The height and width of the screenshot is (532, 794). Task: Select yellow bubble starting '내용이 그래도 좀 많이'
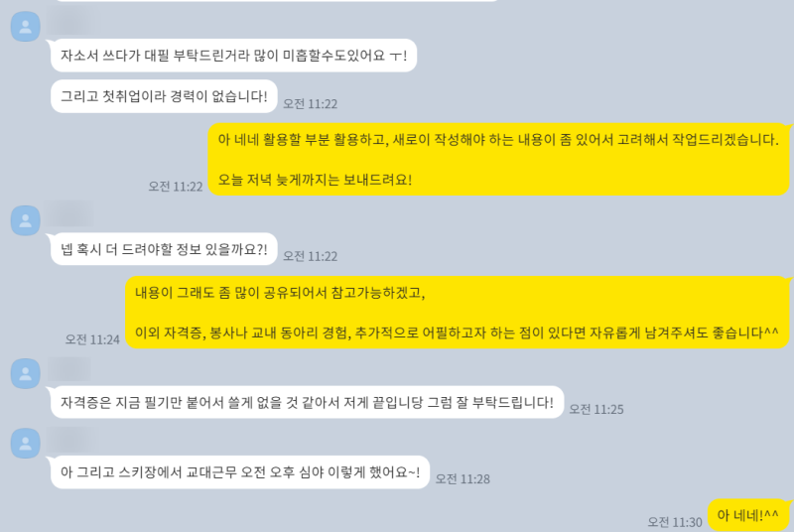coord(457,313)
